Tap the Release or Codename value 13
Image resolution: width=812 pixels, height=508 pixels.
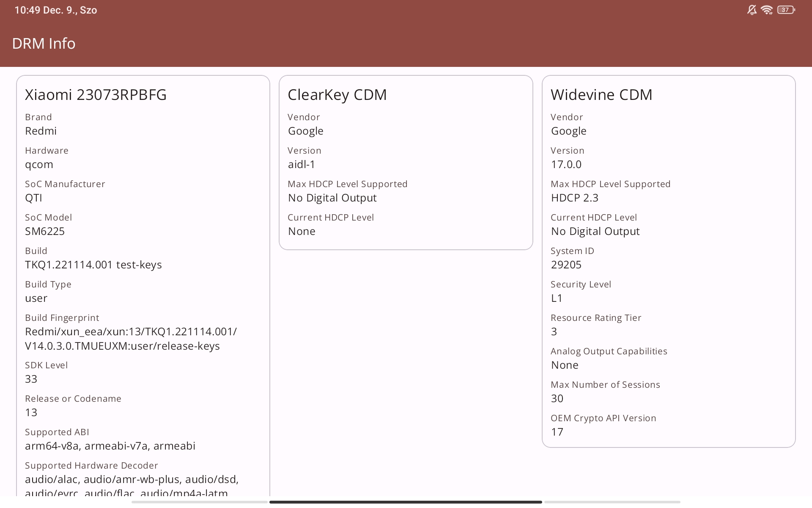[x=31, y=412]
